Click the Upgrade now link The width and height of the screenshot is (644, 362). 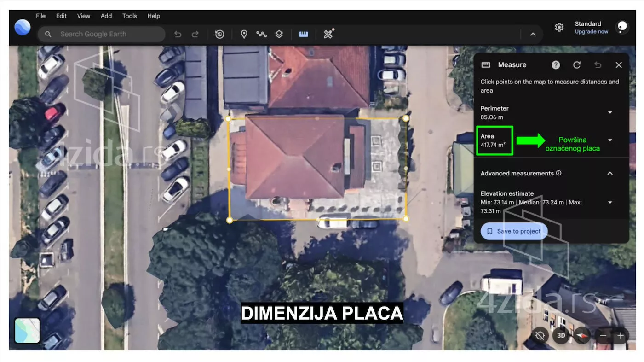591,32
